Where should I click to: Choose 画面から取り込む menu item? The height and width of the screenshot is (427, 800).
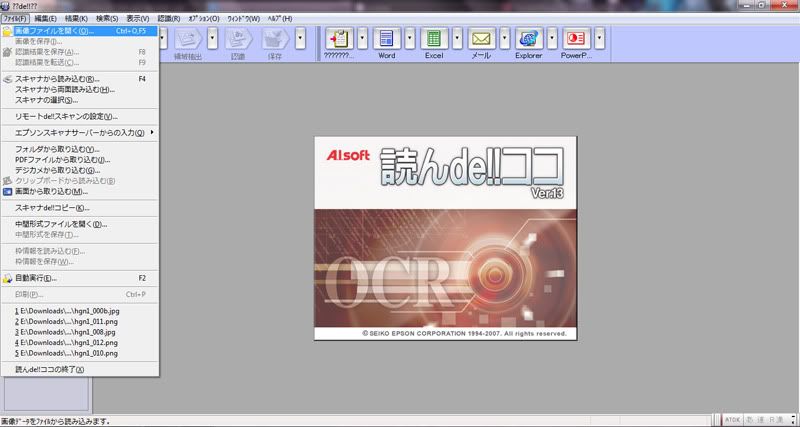pos(80,191)
